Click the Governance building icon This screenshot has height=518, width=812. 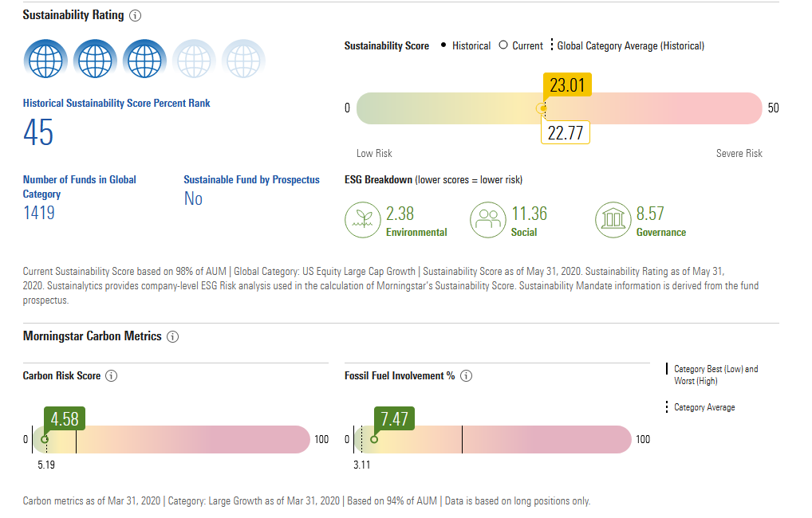point(613,220)
